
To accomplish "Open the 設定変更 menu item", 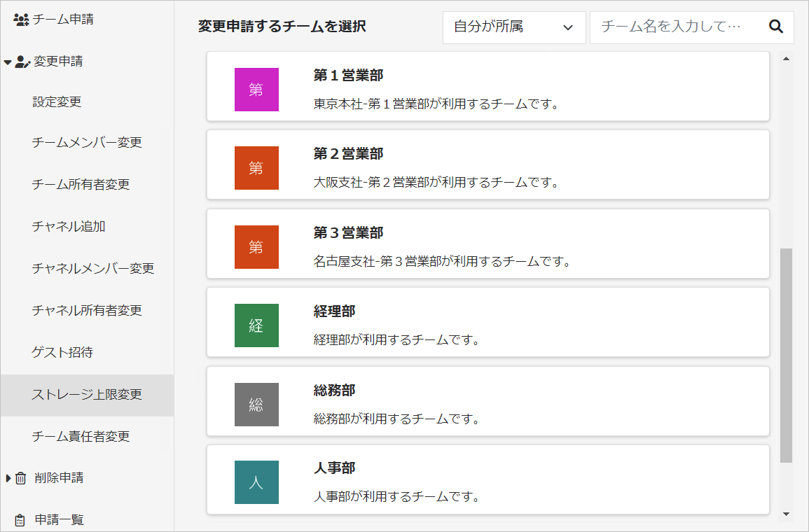I will (57, 102).
